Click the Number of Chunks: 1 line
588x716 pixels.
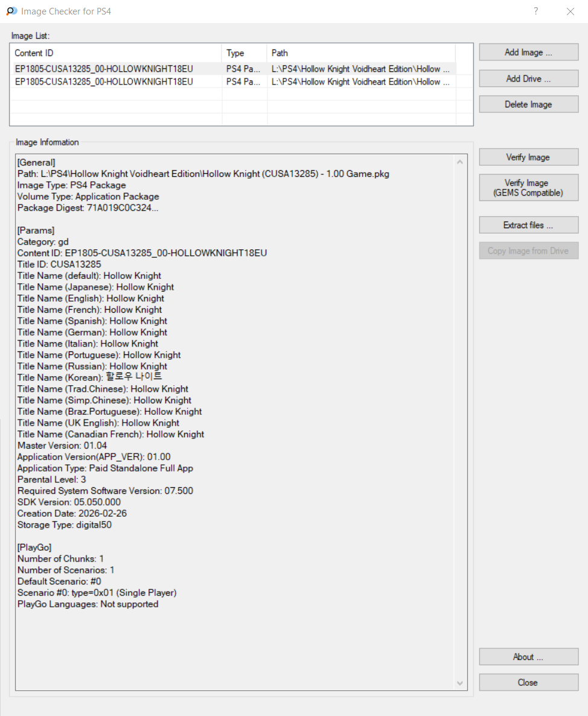tap(60, 559)
